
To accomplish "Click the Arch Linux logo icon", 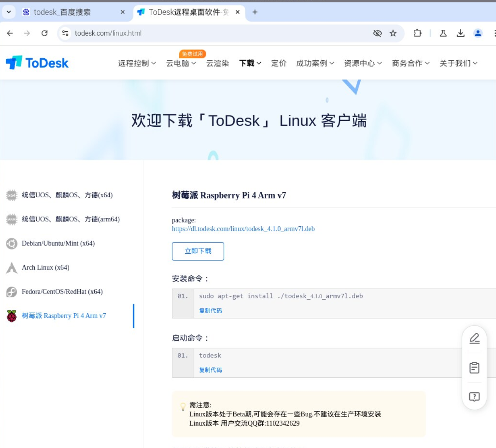I will point(12,268).
